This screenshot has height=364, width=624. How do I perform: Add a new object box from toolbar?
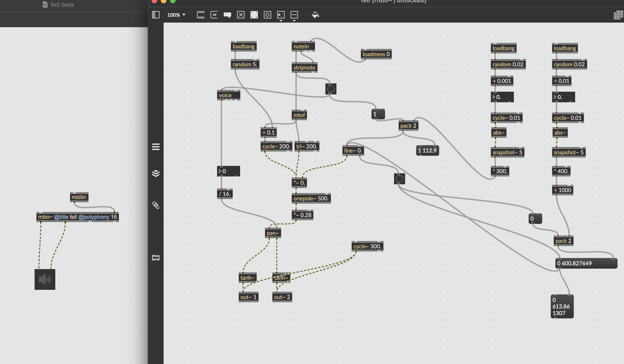pos(200,15)
